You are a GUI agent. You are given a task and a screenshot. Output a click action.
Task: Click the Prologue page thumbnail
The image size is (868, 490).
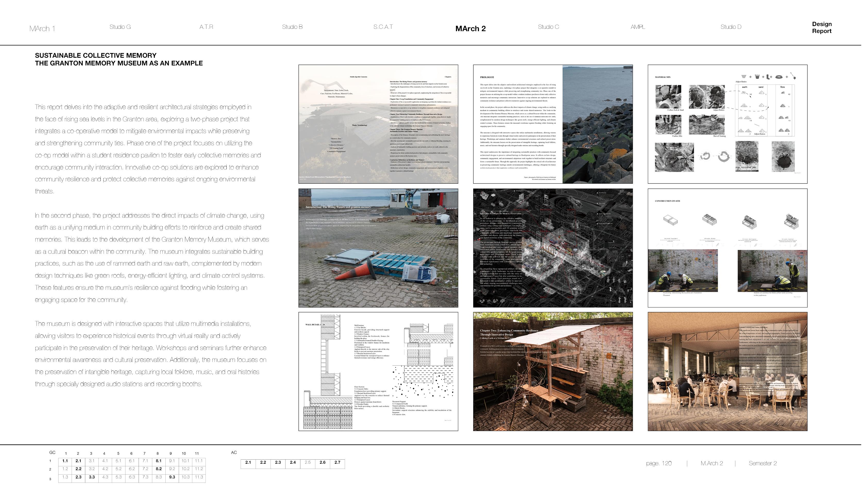pos(553,124)
